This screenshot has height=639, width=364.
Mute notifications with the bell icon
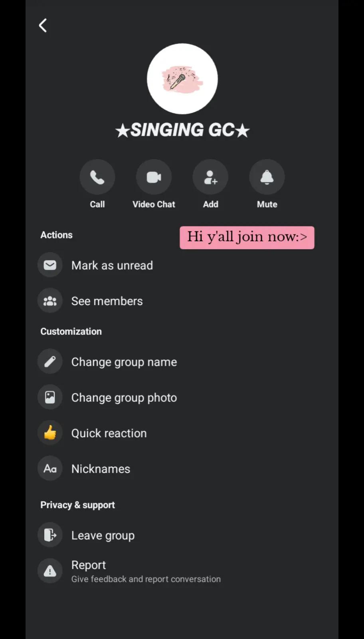[267, 177]
